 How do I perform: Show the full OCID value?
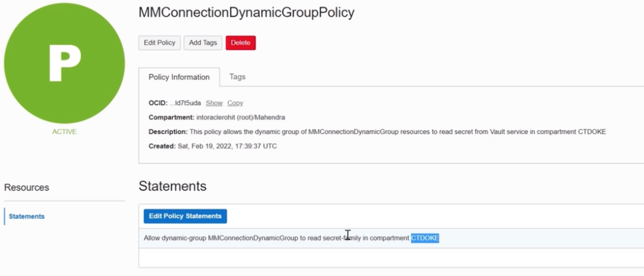pos(214,103)
